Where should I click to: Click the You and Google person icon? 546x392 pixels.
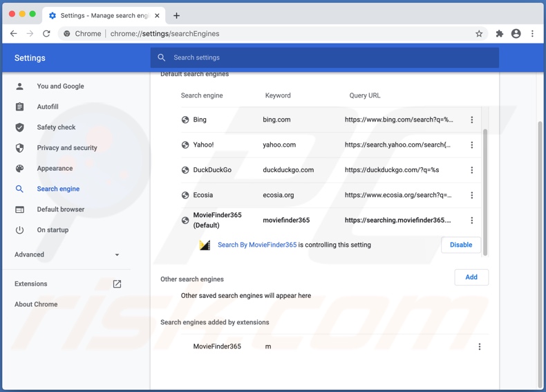pos(19,86)
